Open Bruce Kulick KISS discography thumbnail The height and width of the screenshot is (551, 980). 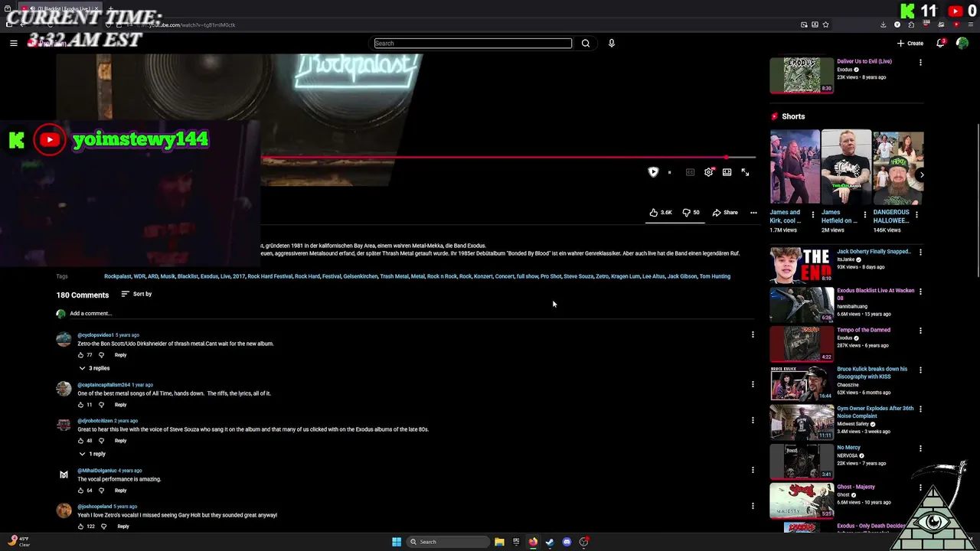click(x=802, y=383)
